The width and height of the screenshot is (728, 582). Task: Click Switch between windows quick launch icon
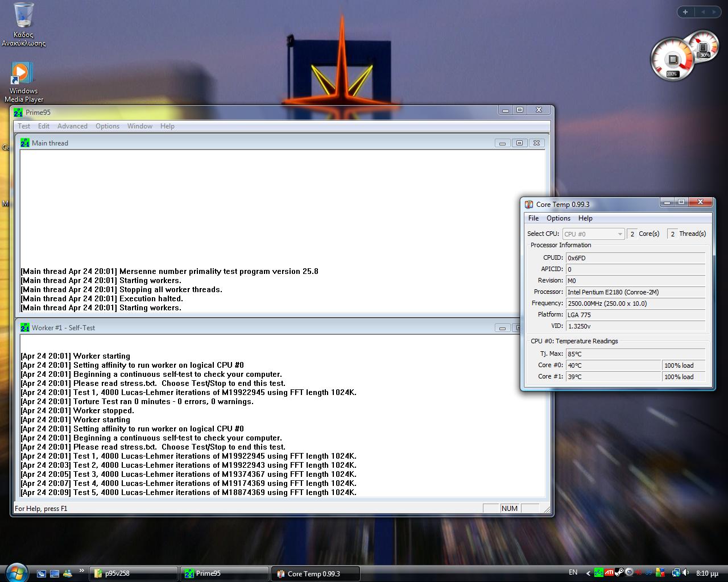tap(42, 573)
